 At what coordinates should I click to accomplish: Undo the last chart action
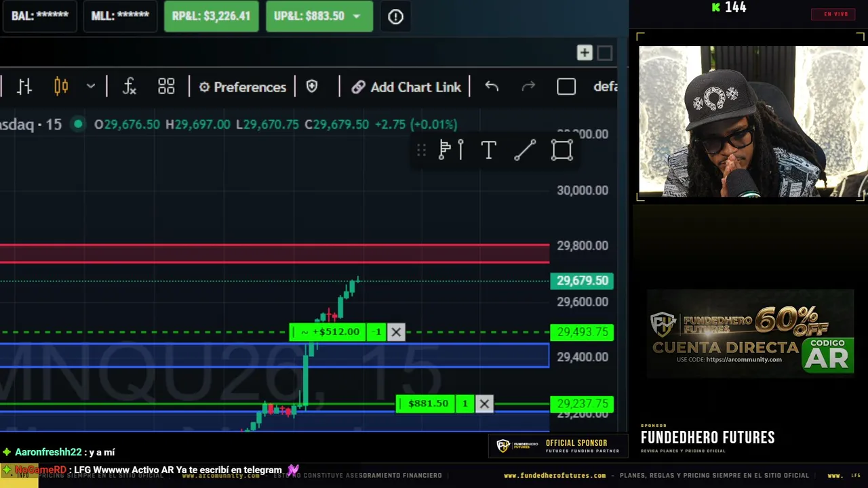pos(492,87)
